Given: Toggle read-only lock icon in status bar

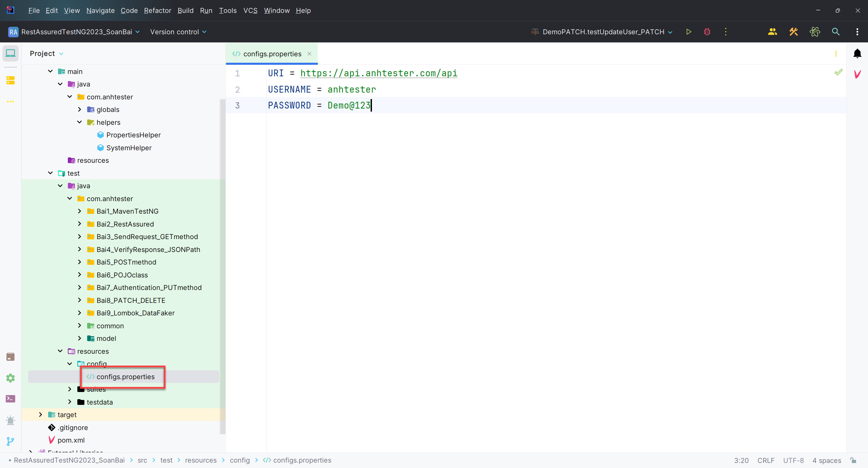Looking at the screenshot, I should pos(853,460).
